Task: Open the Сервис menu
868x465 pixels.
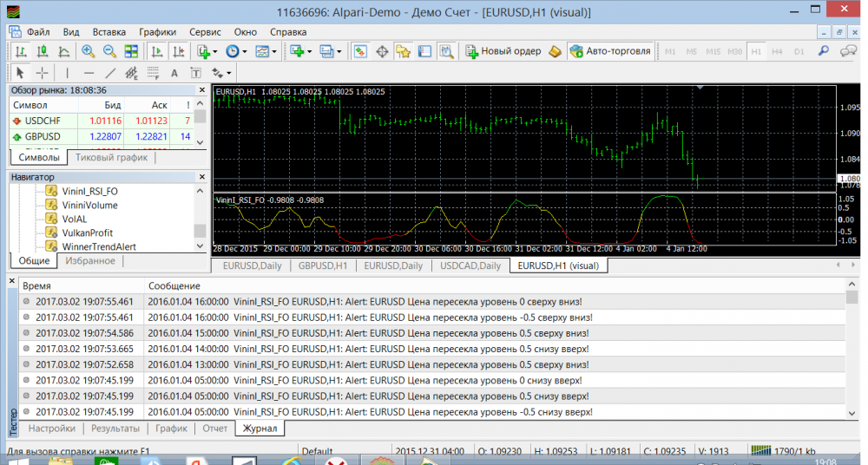Action: [x=205, y=32]
